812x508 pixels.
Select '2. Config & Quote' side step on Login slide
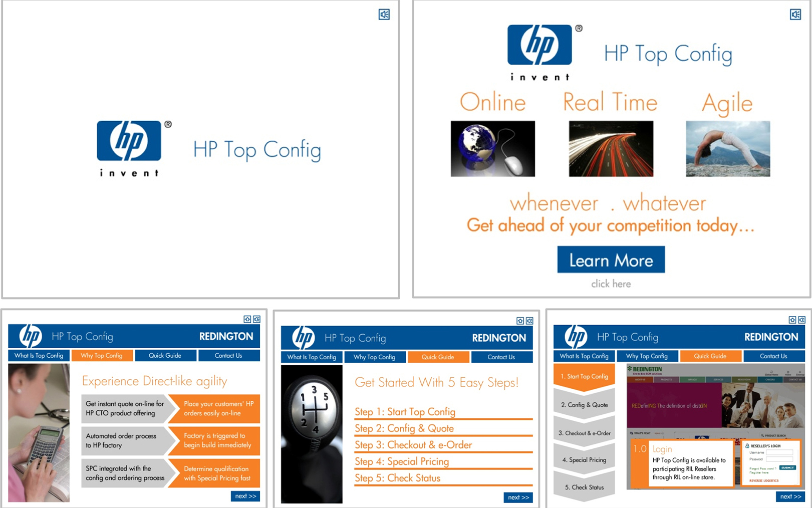(x=584, y=405)
